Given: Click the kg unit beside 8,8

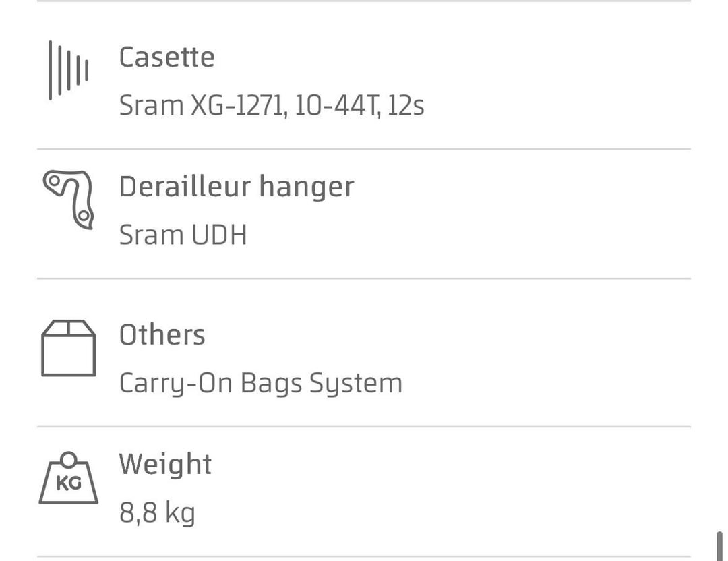Looking at the screenshot, I should 180,514.
